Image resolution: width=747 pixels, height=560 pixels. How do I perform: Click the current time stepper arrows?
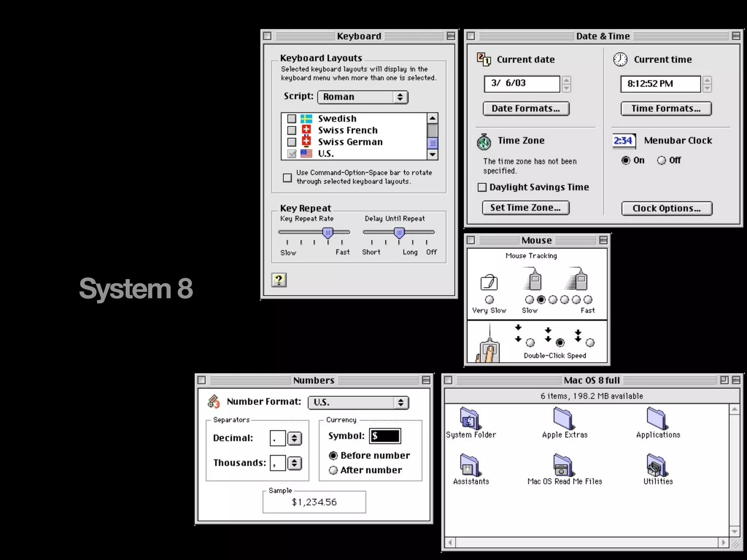click(x=707, y=84)
